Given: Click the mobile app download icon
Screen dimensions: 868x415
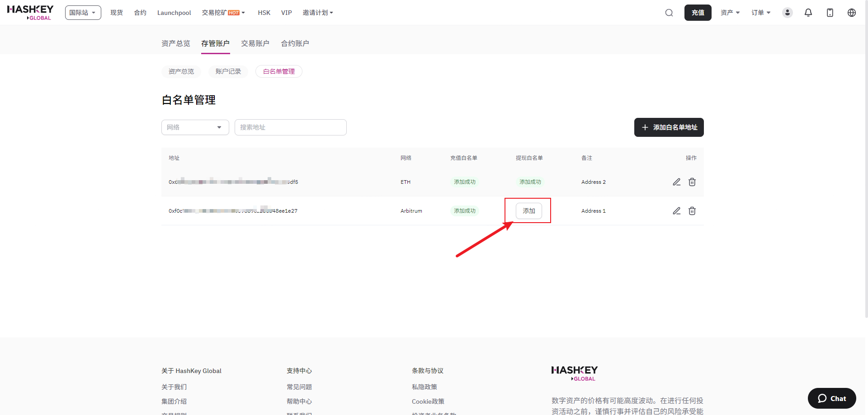Looking at the screenshot, I should [x=830, y=13].
